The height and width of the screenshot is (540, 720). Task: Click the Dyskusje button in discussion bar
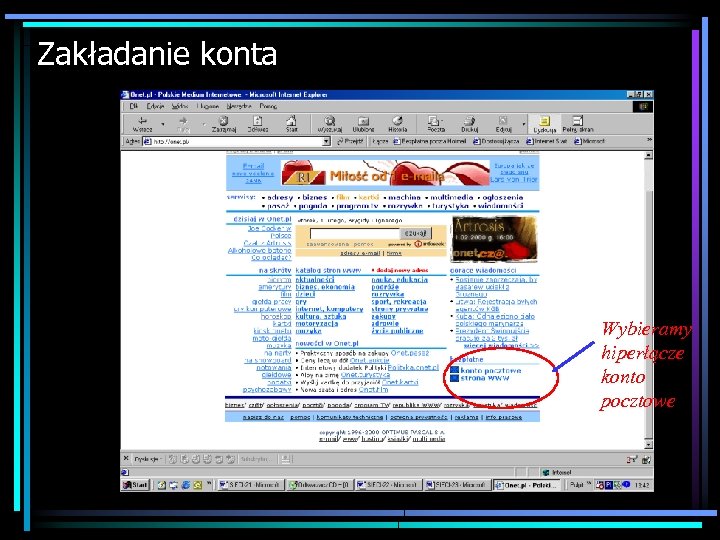[147, 459]
